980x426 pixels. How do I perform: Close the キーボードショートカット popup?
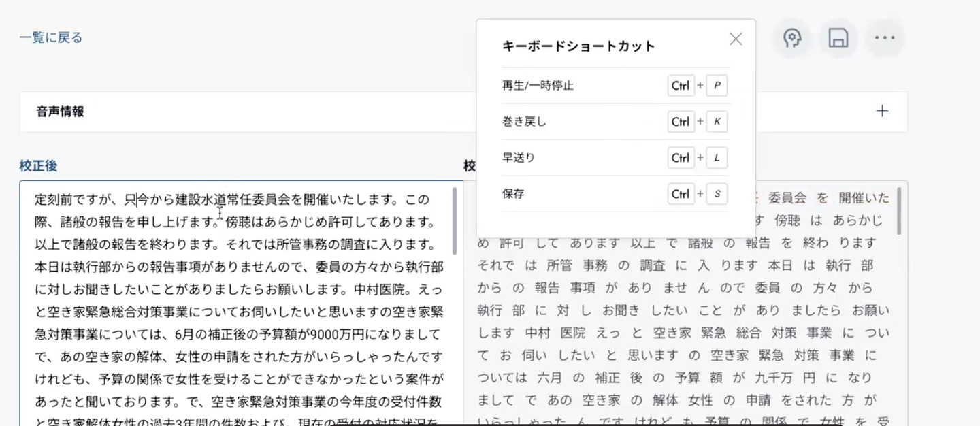[x=736, y=39]
